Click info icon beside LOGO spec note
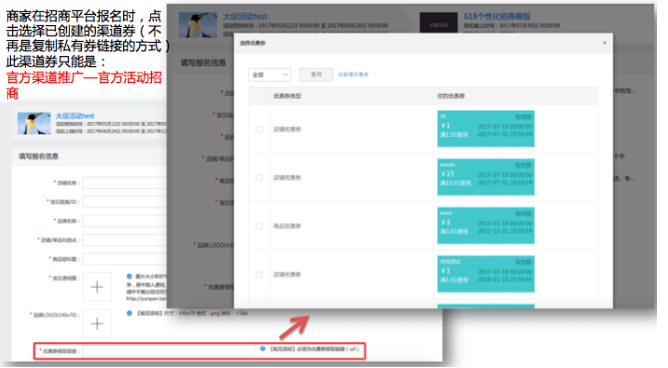 [x=129, y=313]
